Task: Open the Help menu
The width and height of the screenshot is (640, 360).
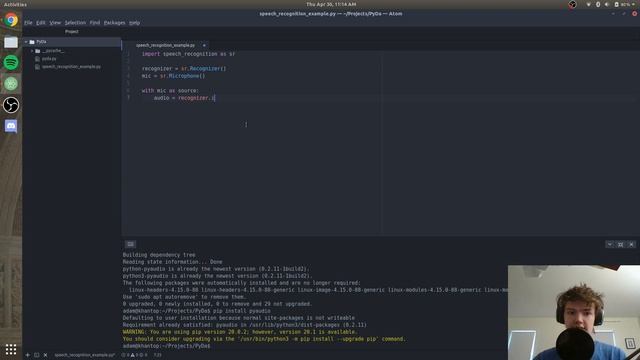Action: pos(134,23)
